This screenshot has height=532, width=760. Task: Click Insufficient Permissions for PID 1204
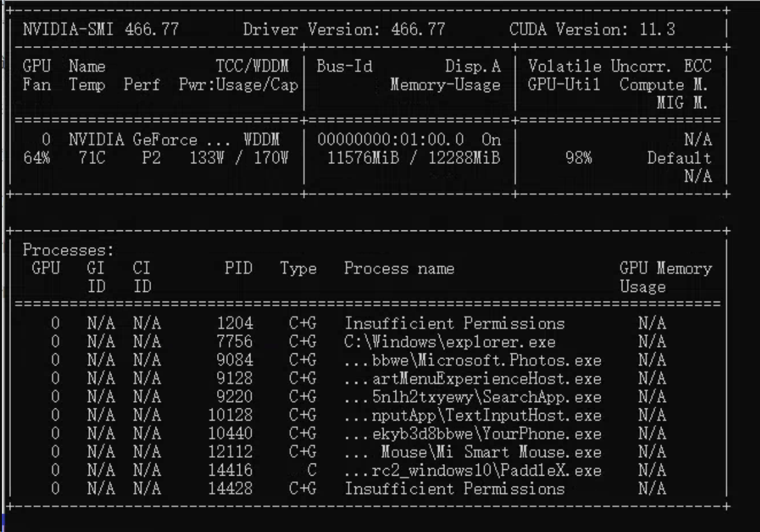455,323
